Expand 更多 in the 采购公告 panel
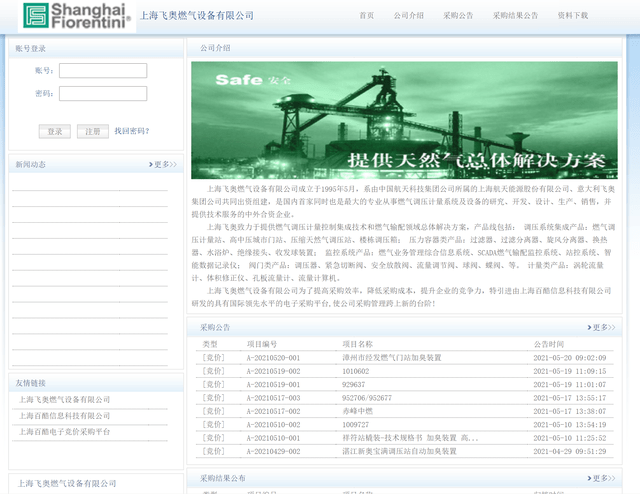The height and width of the screenshot is (494, 640). 601,327
